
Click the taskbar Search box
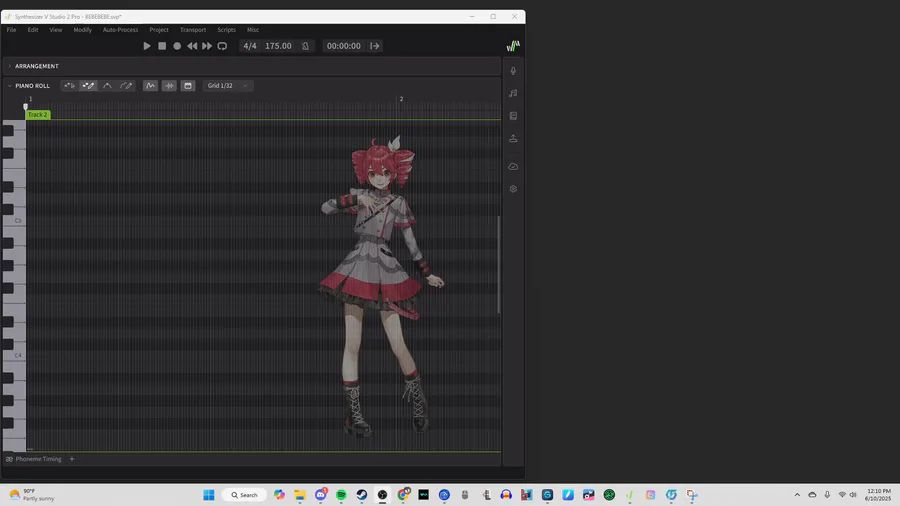click(245, 495)
